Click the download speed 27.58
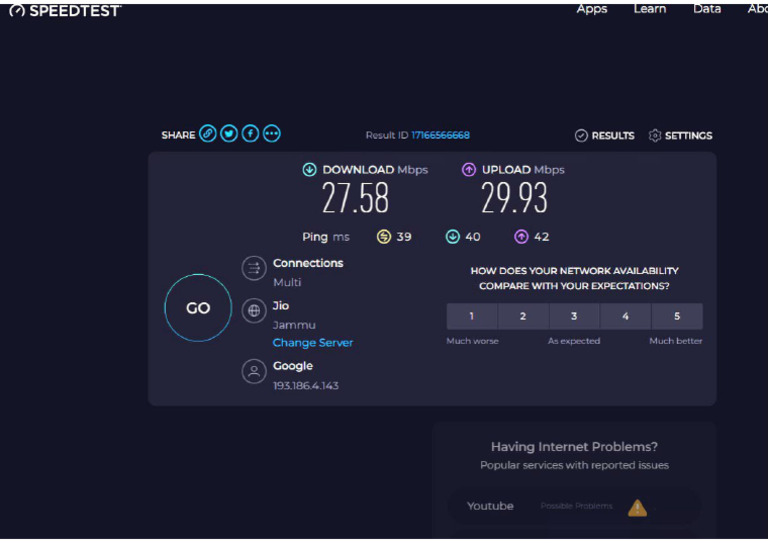 [x=356, y=198]
